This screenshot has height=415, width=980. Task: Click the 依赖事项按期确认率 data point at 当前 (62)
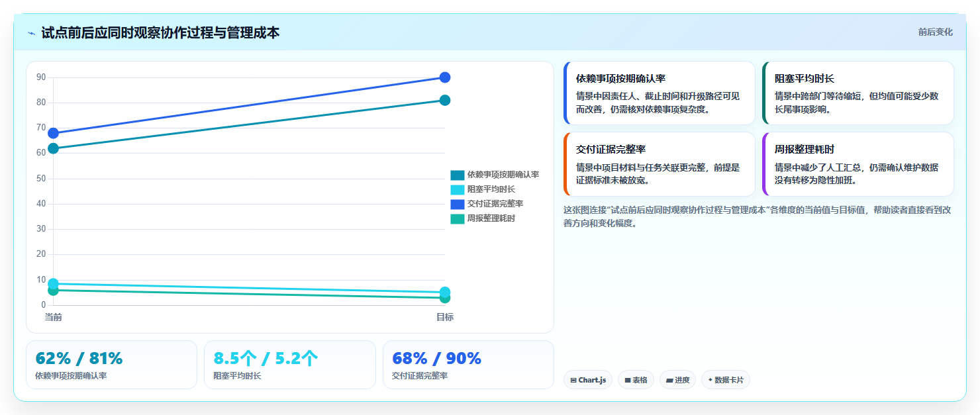coord(54,148)
